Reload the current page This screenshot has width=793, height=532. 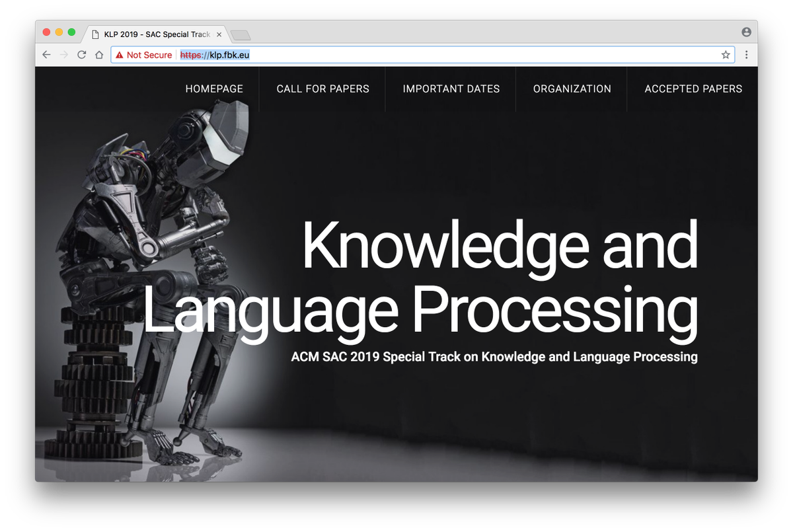(82, 55)
